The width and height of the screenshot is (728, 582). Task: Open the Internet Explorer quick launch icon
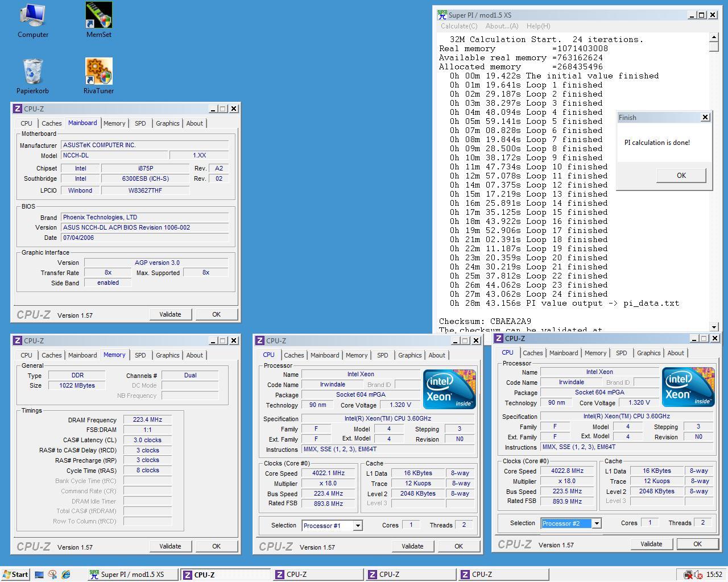point(66,575)
